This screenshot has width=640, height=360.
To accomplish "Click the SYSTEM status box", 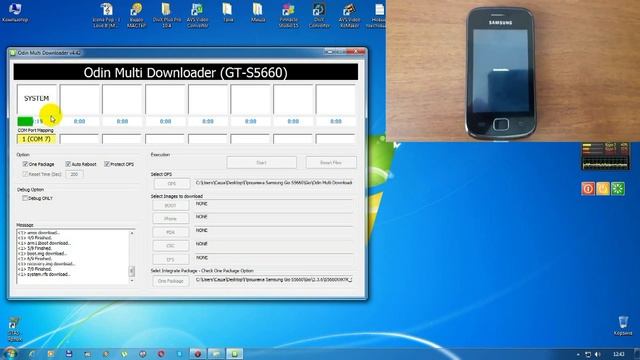I will pos(37,99).
